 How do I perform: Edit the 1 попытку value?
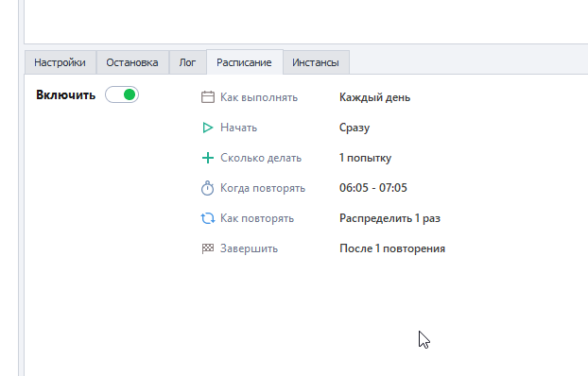(x=365, y=158)
